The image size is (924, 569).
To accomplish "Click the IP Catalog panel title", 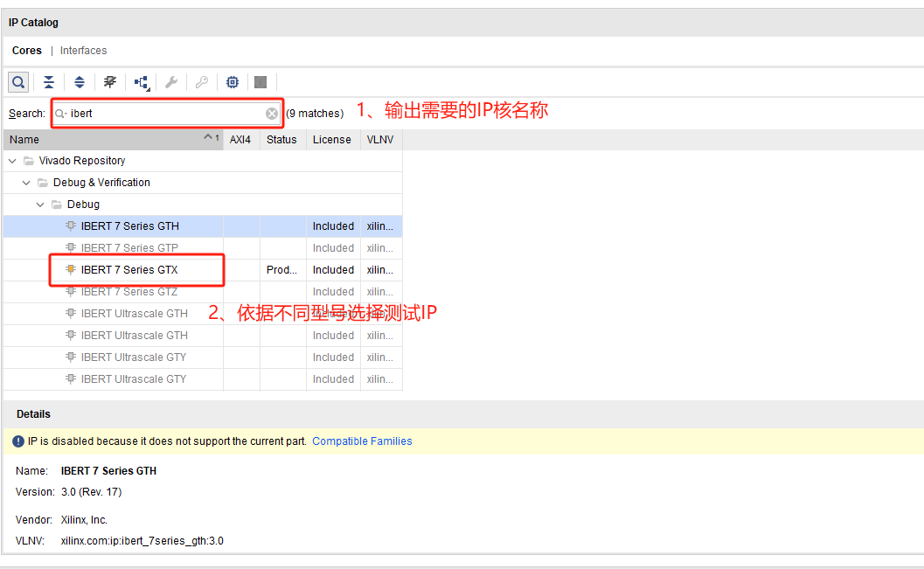I will click(x=33, y=23).
